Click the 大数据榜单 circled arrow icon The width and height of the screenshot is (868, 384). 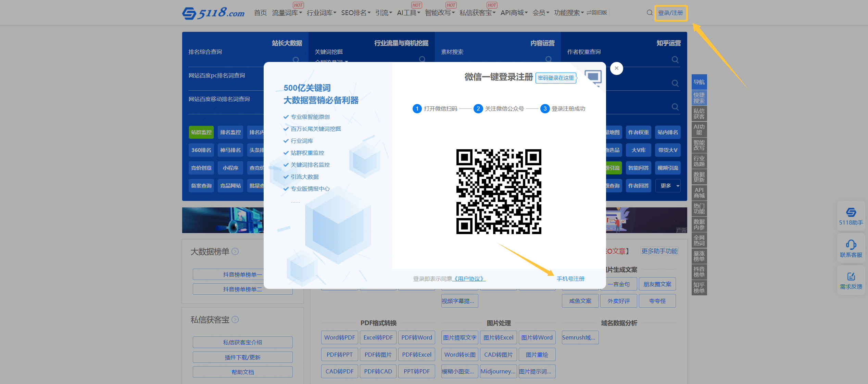235,252
